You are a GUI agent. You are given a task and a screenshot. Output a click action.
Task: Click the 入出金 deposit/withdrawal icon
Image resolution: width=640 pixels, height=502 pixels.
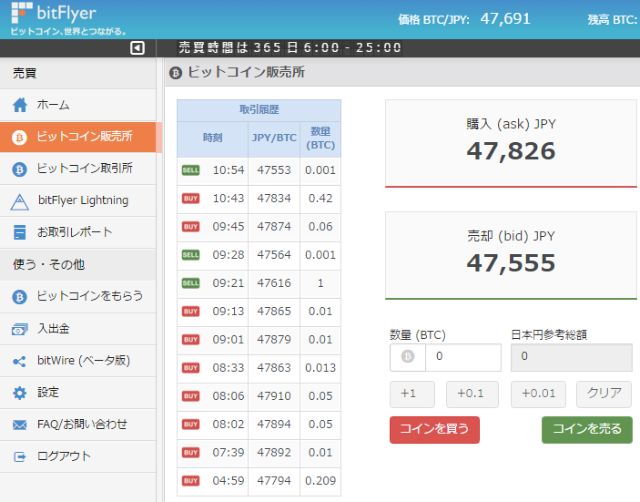coord(19,328)
